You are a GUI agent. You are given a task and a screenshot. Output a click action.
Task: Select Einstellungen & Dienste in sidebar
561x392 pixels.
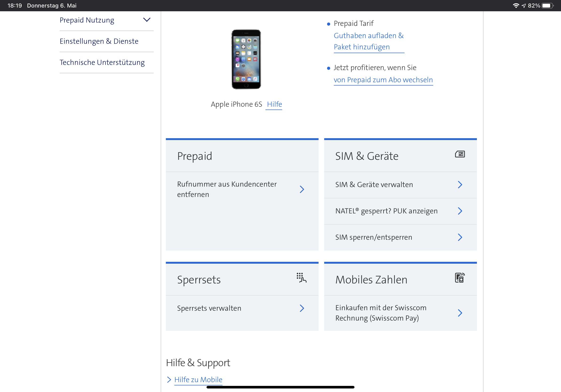point(99,41)
